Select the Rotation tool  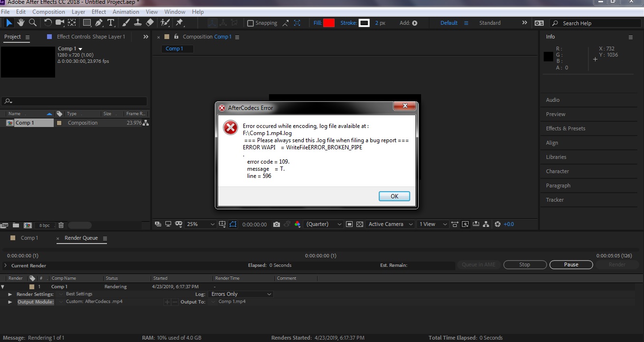[x=48, y=22]
